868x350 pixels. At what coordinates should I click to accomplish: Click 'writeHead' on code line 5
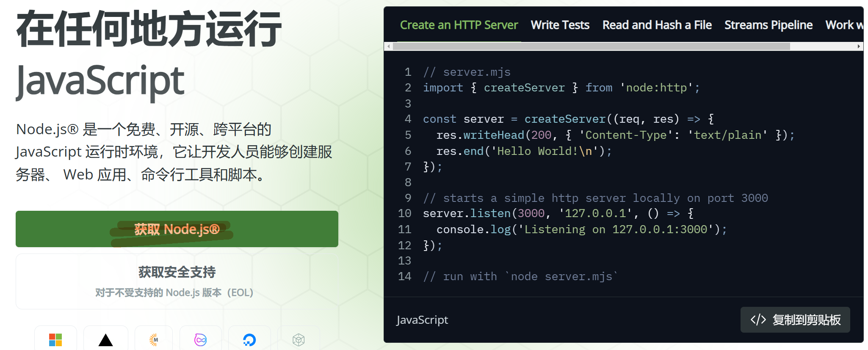click(494, 135)
